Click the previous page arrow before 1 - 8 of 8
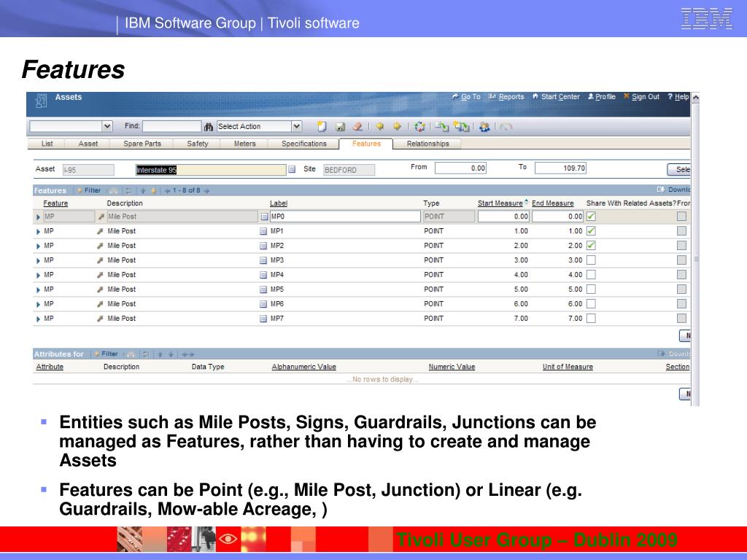The image size is (747, 560). (168, 191)
